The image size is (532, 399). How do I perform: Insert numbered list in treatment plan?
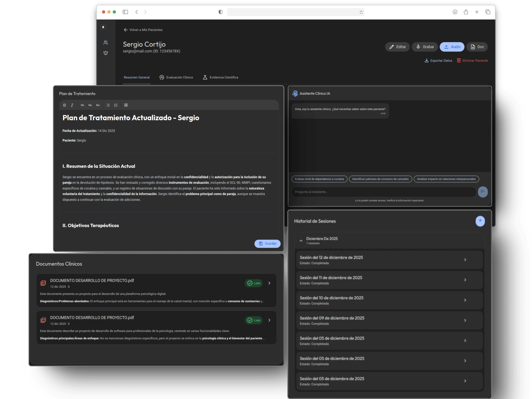116,105
